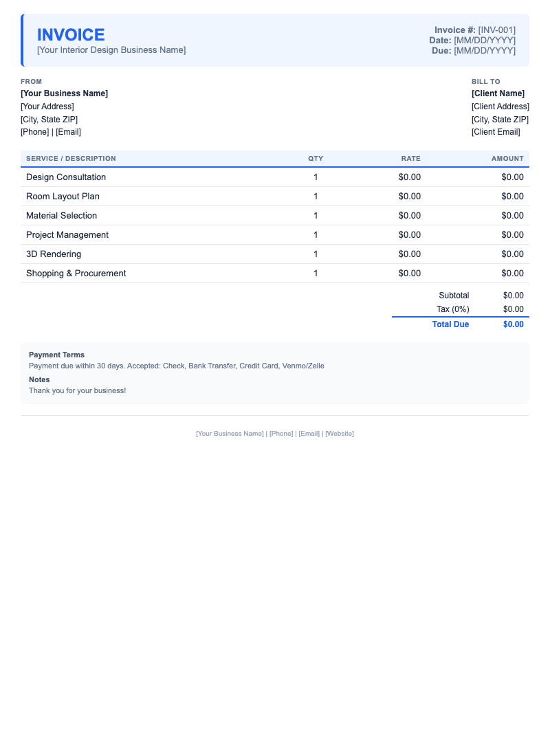Image resolution: width=550 pixels, height=756 pixels.
Task: Click the amount in the Design Consultation row
Action: pos(512,177)
